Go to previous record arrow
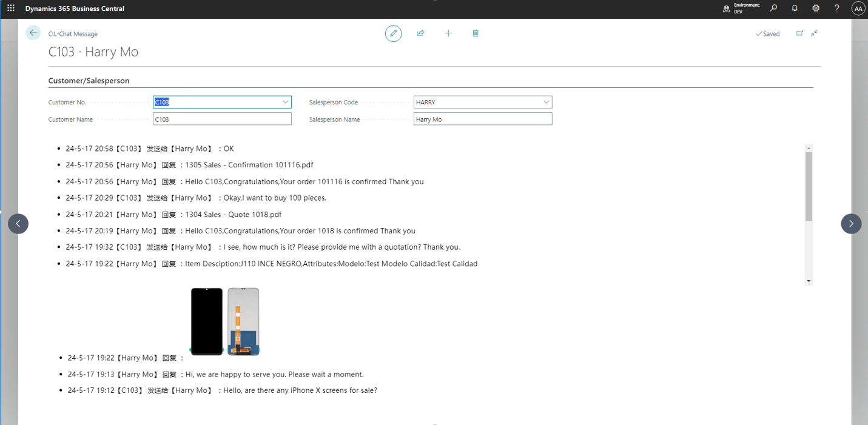The height and width of the screenshot is (425, 868). pos(18,224)
